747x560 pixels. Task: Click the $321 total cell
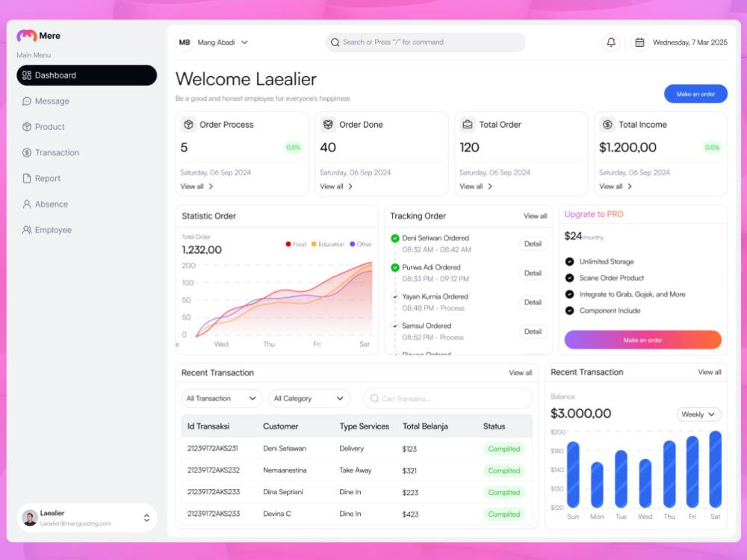[409, 471]
